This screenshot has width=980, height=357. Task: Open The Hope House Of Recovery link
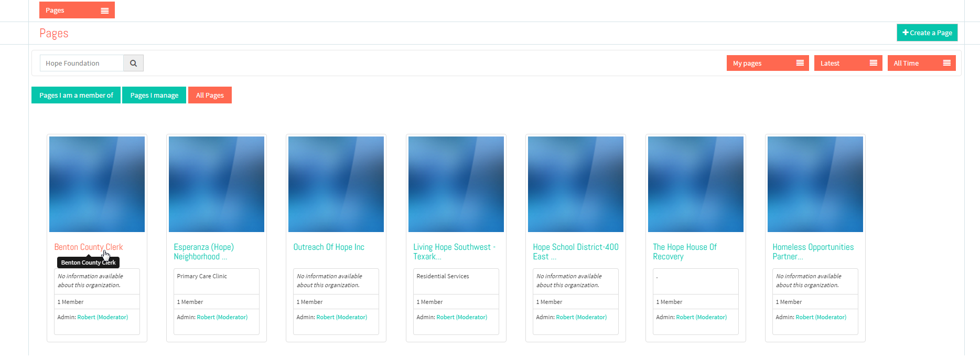pyautogui.click(x=685, y=251)
